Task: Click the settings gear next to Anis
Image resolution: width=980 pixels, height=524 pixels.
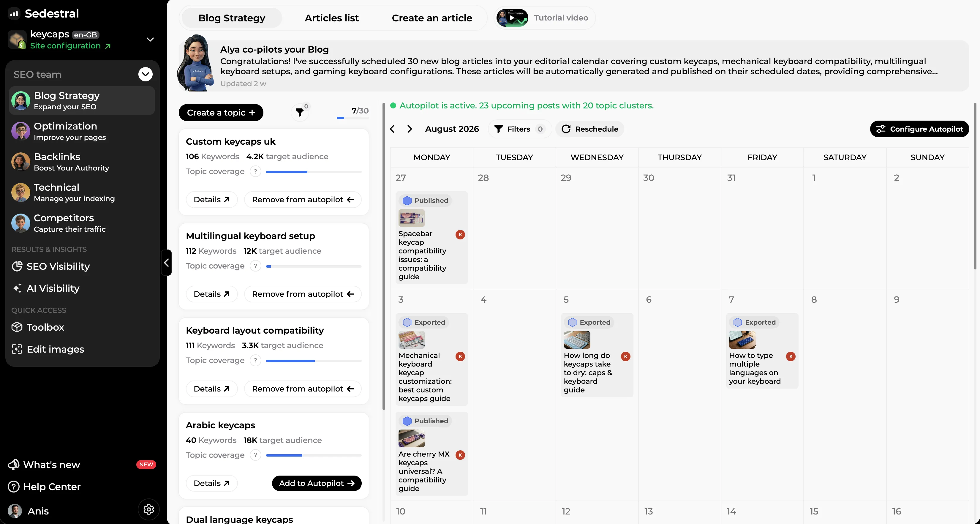Action: coord(148,509)
